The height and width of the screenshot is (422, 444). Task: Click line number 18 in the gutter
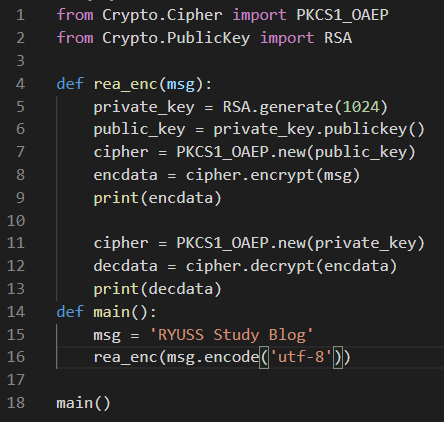pyautogui.click(x=16, y=403)
